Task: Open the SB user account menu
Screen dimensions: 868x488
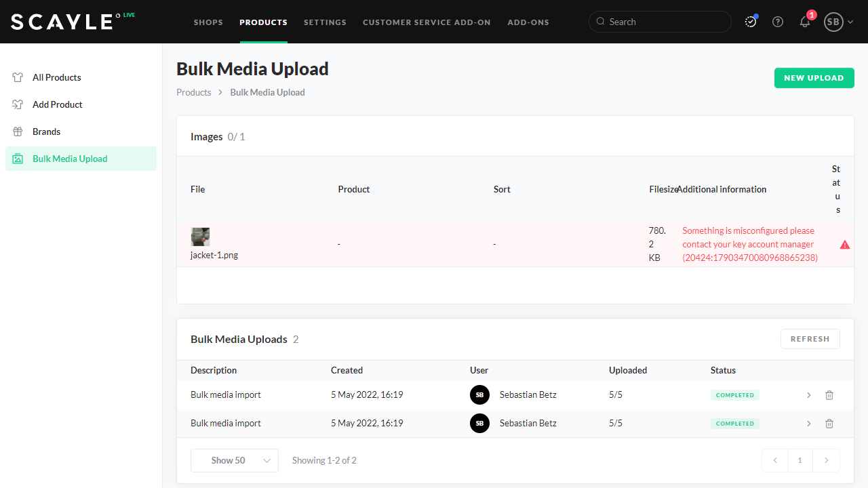Action: pos(838,22)
